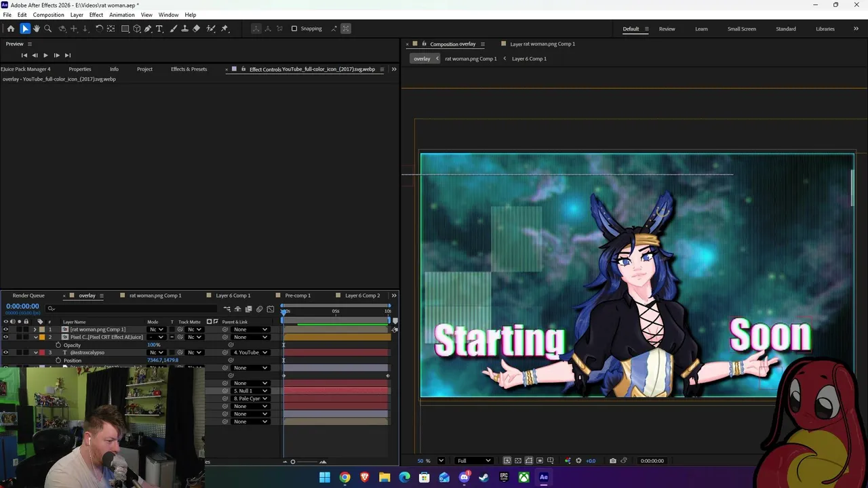868x488 pixels.
Task: Open the Composition menu
Action: point(48,15)
